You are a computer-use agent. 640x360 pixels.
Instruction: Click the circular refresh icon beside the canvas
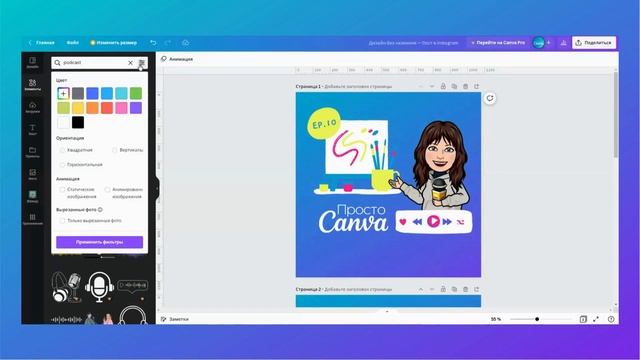point(490,98)
